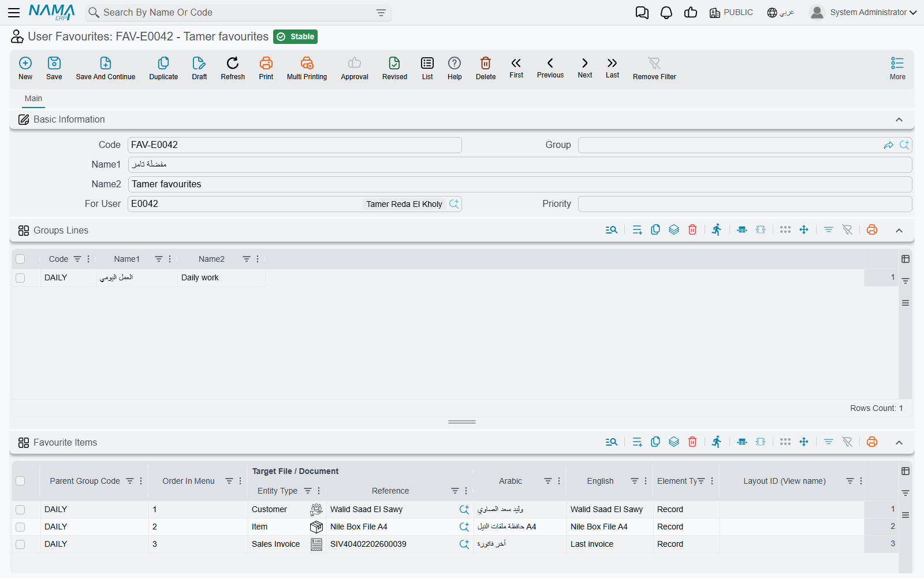
Task: Click the print icon in Favourite Items header
Action: [872, 442]
